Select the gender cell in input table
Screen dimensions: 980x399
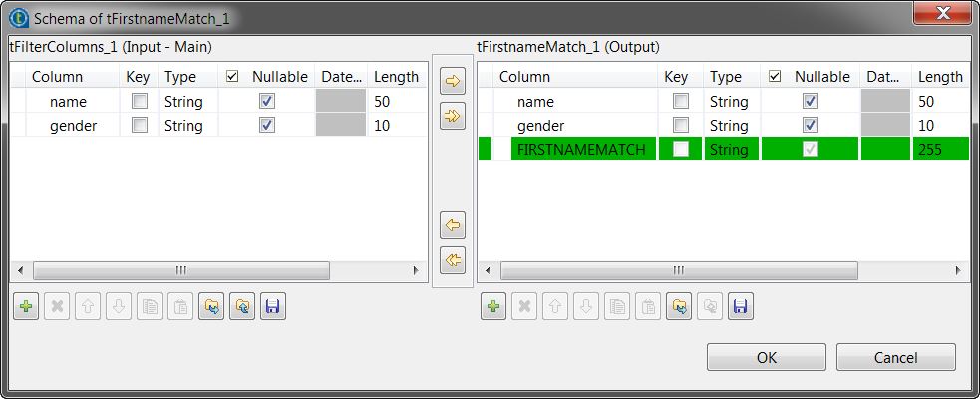(73, 125)
